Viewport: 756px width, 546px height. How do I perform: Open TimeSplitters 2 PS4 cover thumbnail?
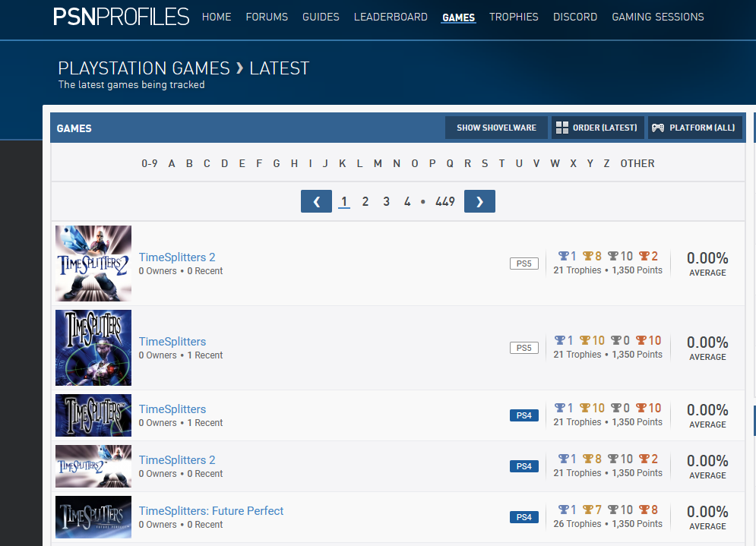pos(93,466)
